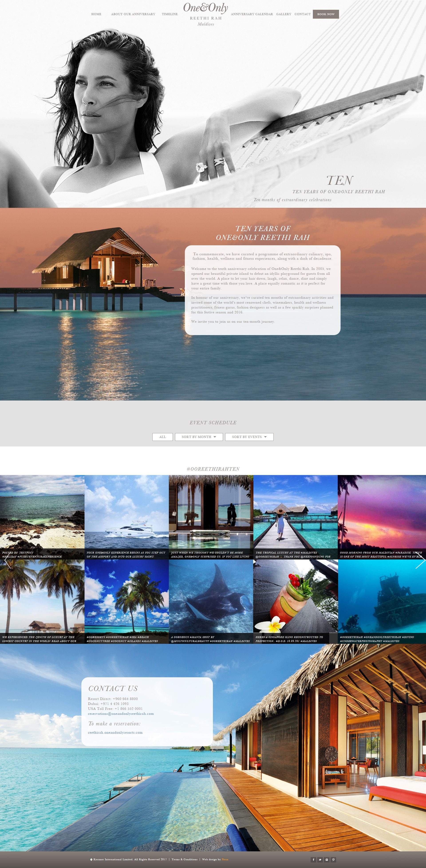The width and height of the screenshot is (426, 868).
Task: Open the palm trees zenith of luxury photo
Action: pyautogui.click(x=42, y=601)
